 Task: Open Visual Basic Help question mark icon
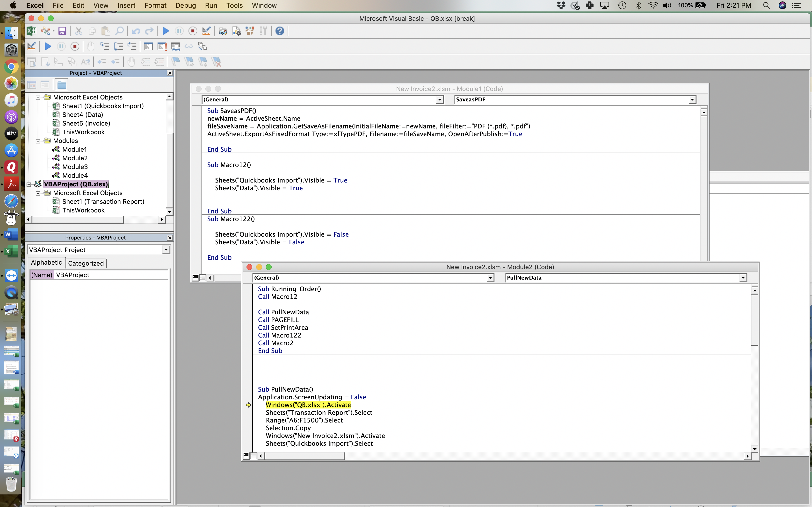click(x=280, y=31)
